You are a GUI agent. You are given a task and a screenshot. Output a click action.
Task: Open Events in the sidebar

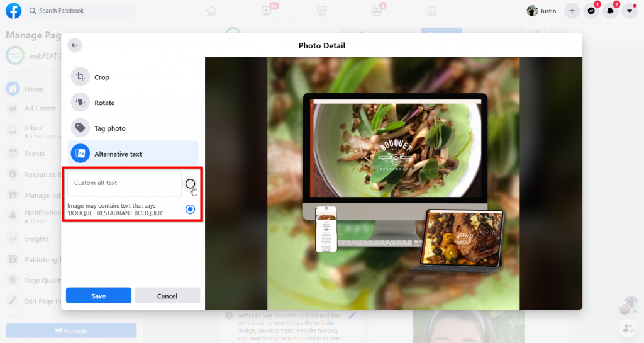click(34, 154)
